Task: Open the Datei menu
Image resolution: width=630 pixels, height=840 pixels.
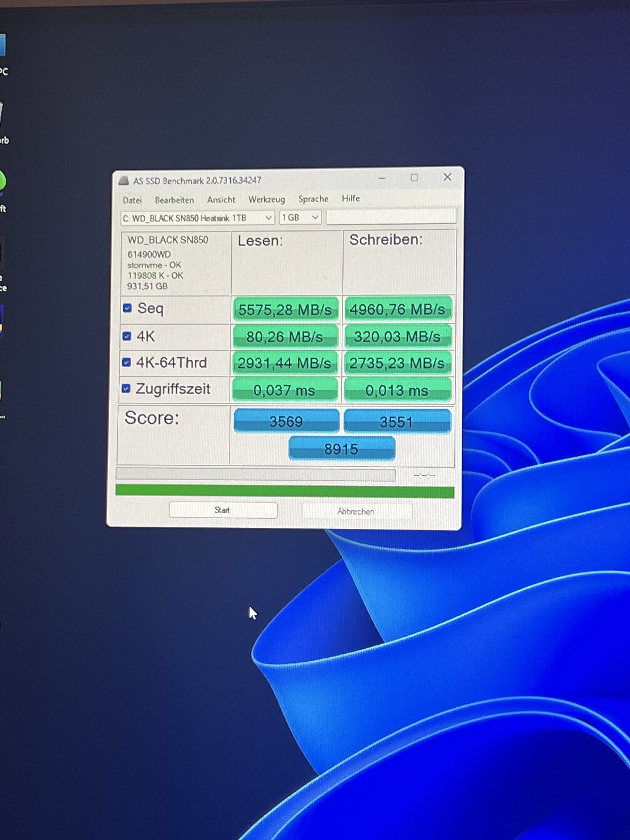Action: 132,200
